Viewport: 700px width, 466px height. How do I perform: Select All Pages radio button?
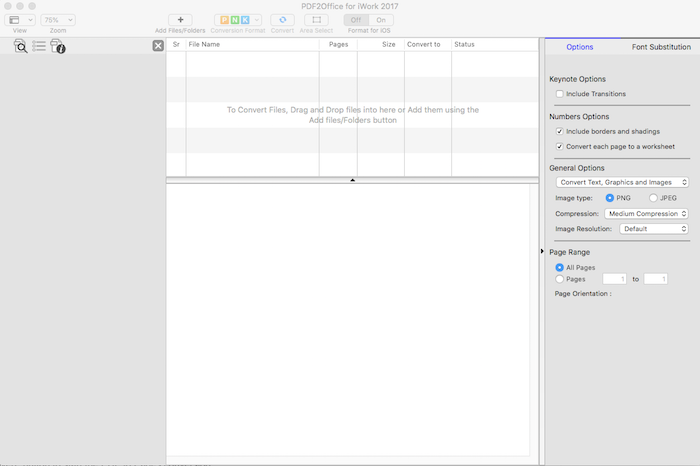[559, 267]
